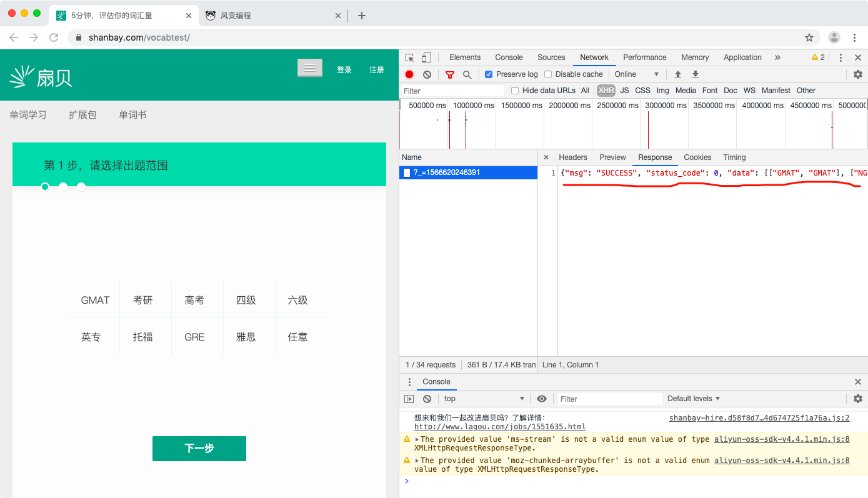868x498 pixels.
Task: Switch to the Elements tab
Action: [x=465, y=57]
